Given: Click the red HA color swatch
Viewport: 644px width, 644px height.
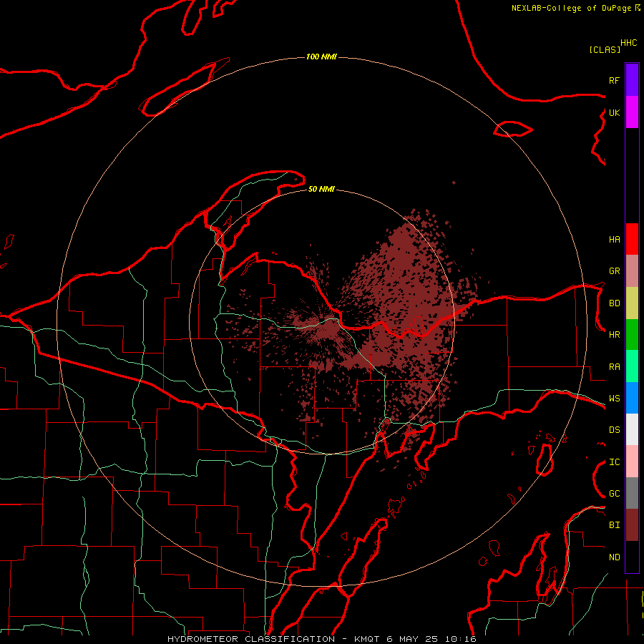Looking at the screenshot, I should click(x=632, y=239).
